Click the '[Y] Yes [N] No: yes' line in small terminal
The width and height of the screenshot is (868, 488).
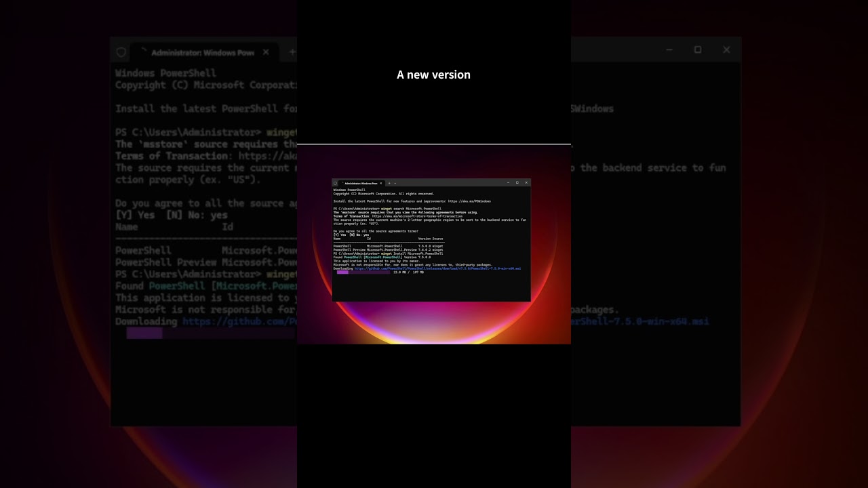click(x=351, y=235)
